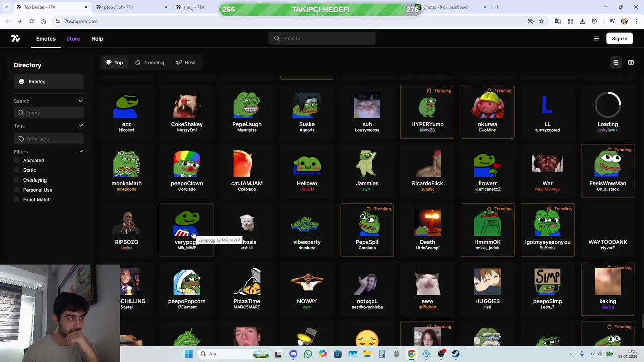Click the 7TV logo icon

pyautogui.click(x=15, y=39)
